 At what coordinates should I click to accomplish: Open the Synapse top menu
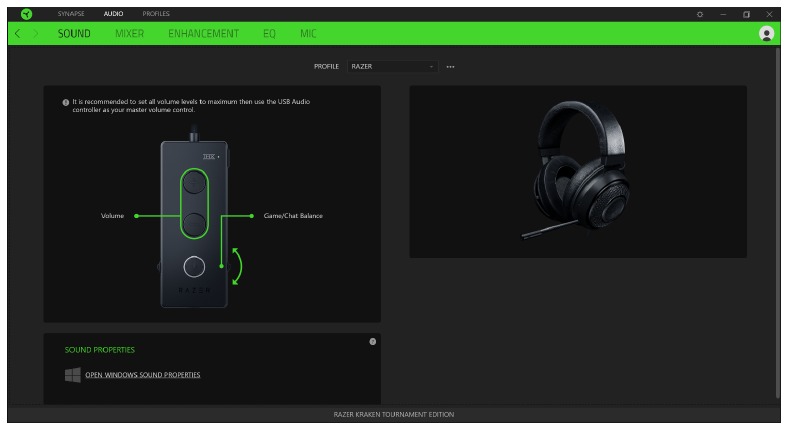pos(71,14)
